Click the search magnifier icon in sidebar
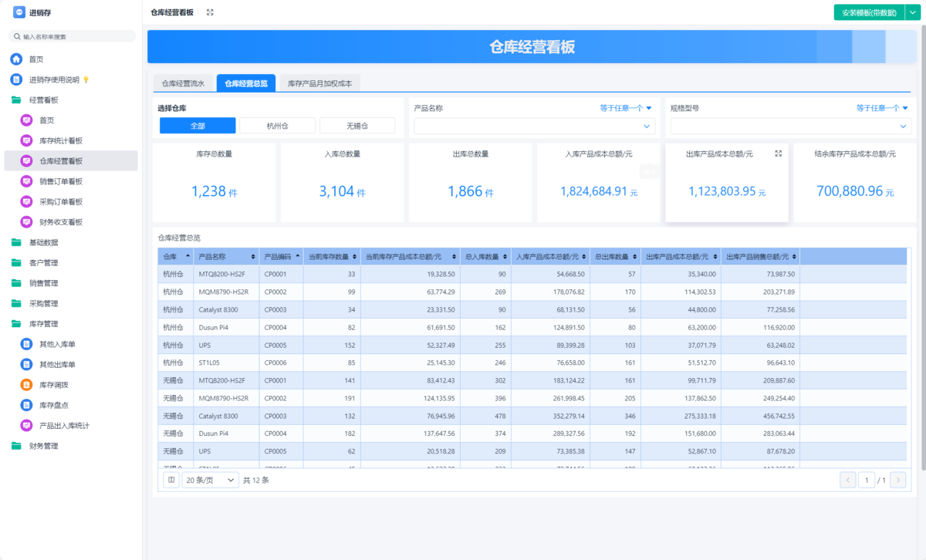This screenshot has width=926, height=560. click(x=17, y=36)
